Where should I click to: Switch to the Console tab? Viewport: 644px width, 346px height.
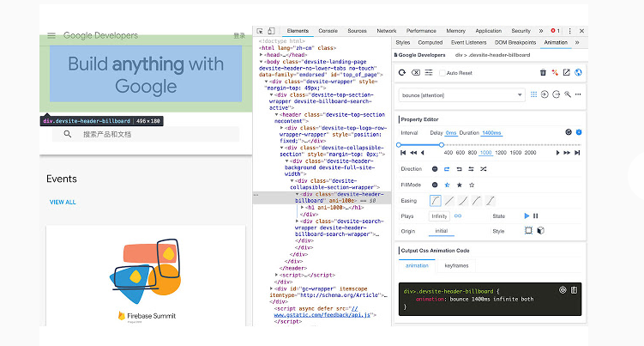click(328, 31)
